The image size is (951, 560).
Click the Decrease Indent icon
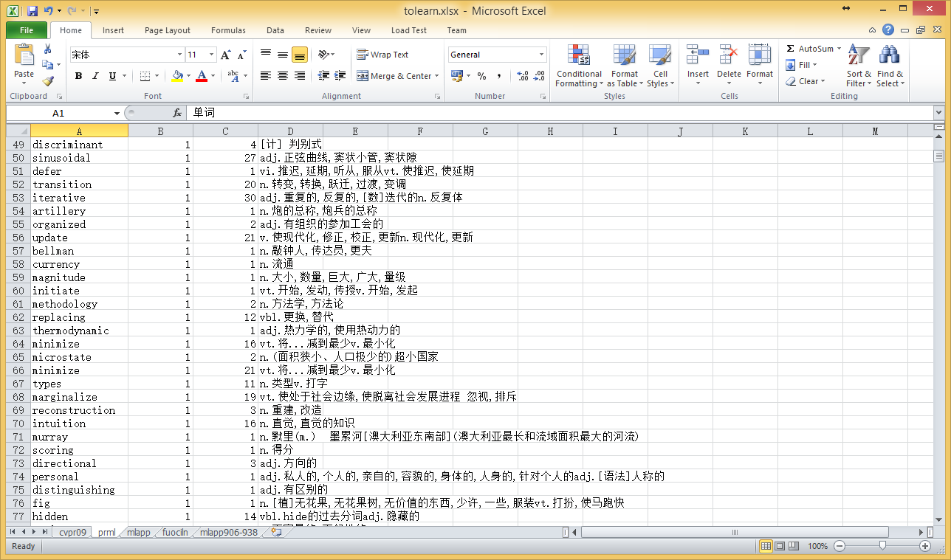pyautogui.click(x=323, y=76)
